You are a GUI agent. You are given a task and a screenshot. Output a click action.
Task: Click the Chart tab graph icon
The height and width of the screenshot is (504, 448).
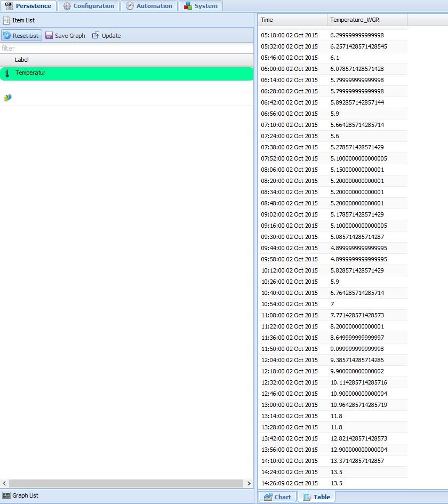pos(268,497)
